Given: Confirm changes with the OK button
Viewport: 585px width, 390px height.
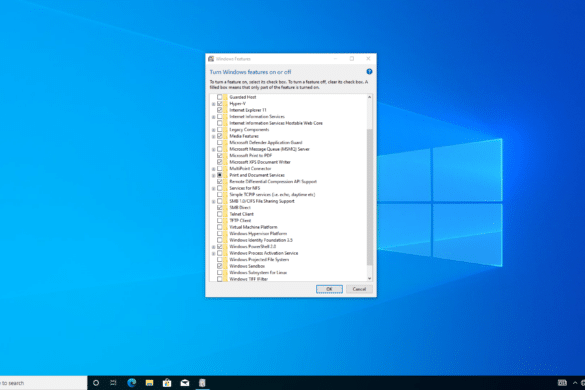Looking at the screenshot, I should (329, 289).
